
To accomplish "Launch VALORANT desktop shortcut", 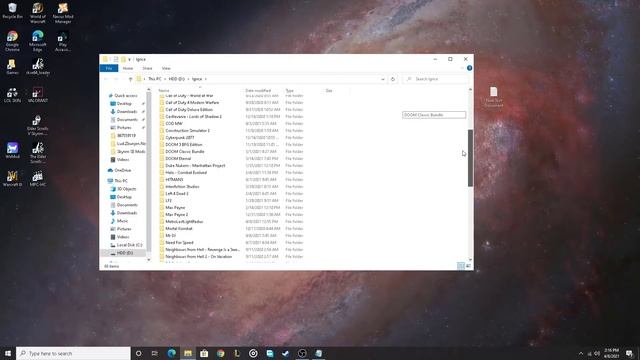I will [x=38, y=95].
